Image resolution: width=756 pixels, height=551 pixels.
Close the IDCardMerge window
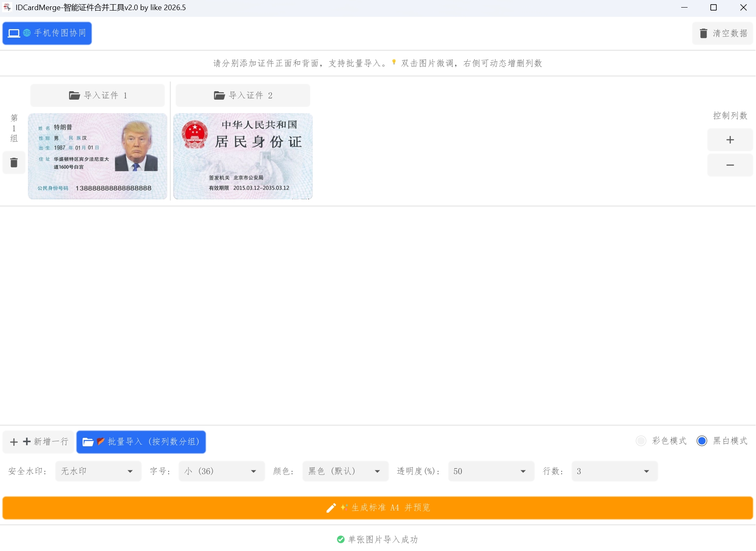743,8
